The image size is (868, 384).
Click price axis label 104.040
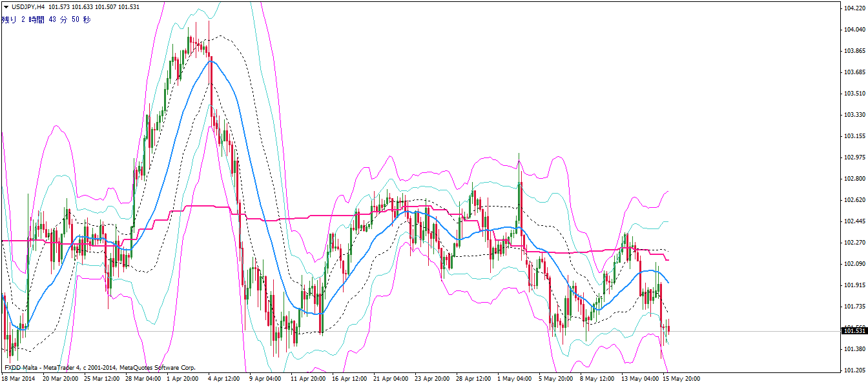coord(854,30)
